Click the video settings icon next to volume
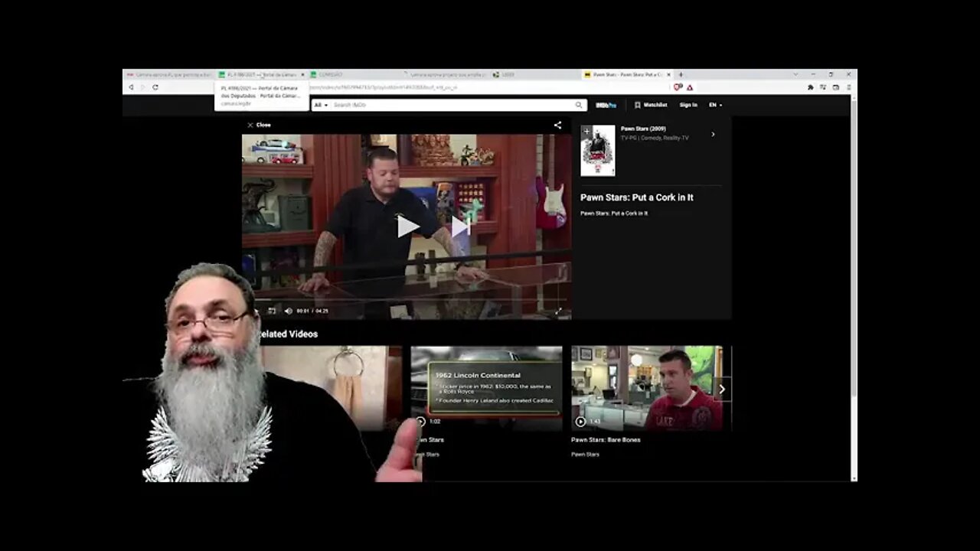 (271, 311)
